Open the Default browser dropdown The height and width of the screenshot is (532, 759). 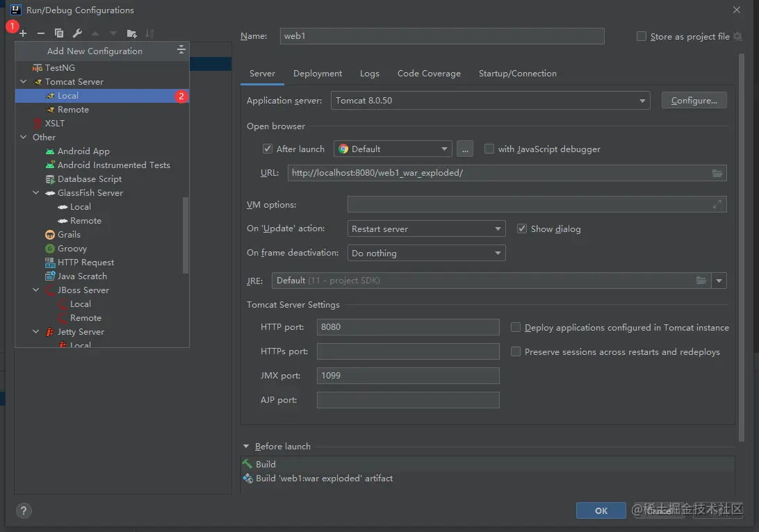click(393, 149)
